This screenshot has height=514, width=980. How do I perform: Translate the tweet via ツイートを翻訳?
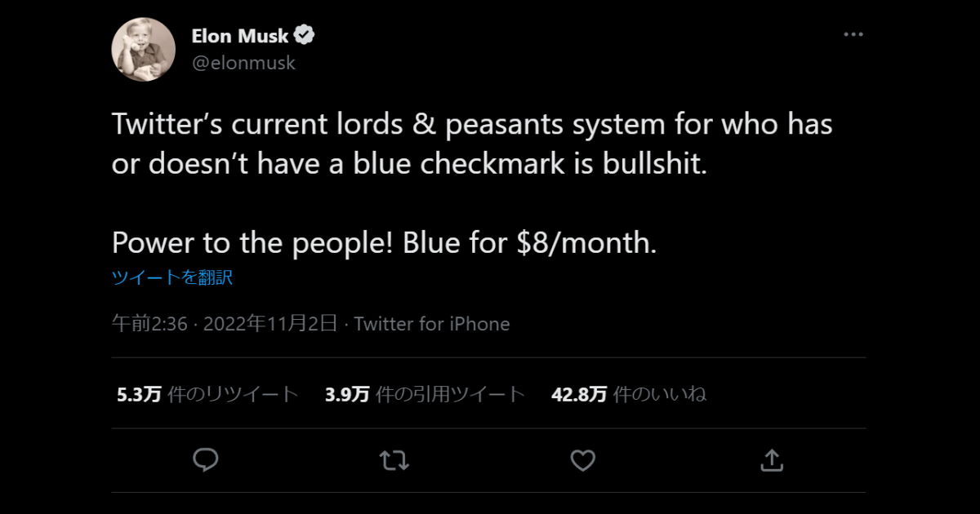pyautogui.click(x=172, y=277)
